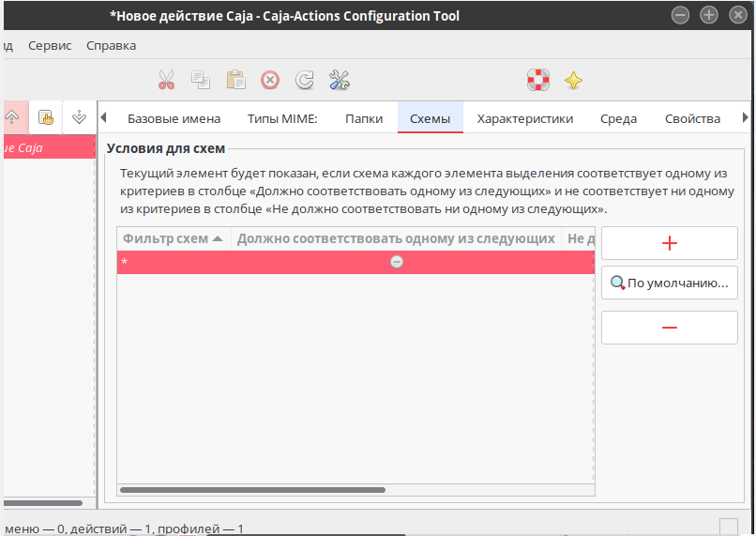Select the Caja action in left list
756x536 pixels.
coord(49,147)
